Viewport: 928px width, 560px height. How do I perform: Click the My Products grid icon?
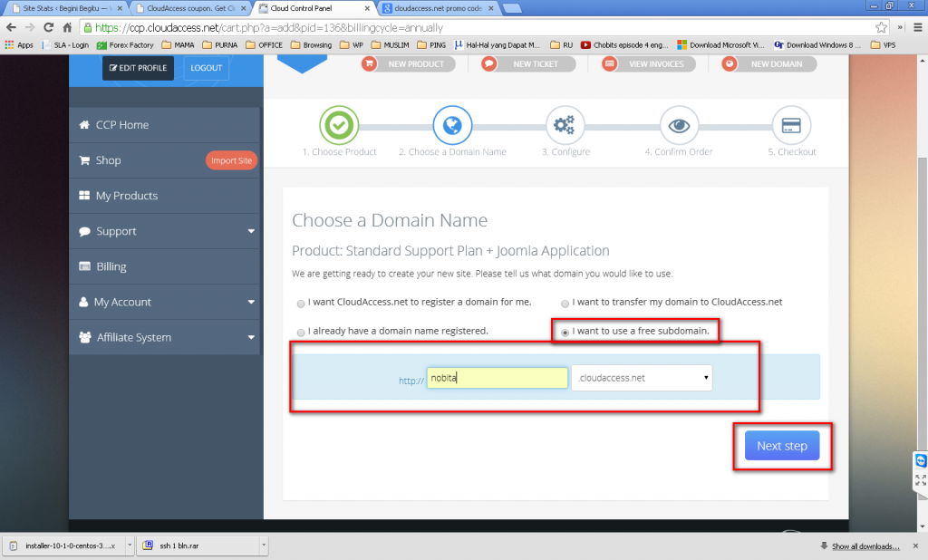(x=84, y=196)
